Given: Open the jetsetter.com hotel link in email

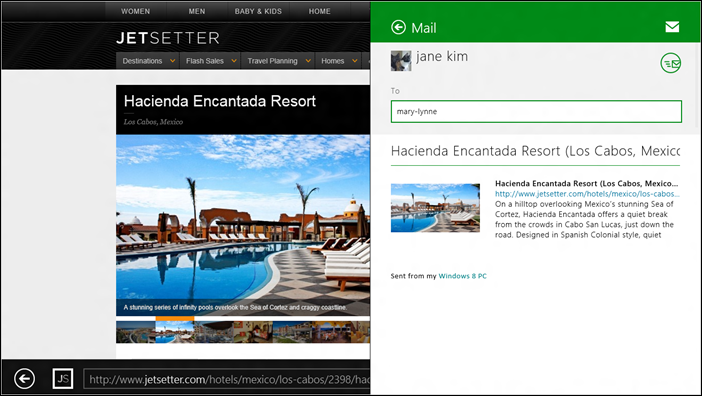Looking at the screenshot, I should coord(587,194).
